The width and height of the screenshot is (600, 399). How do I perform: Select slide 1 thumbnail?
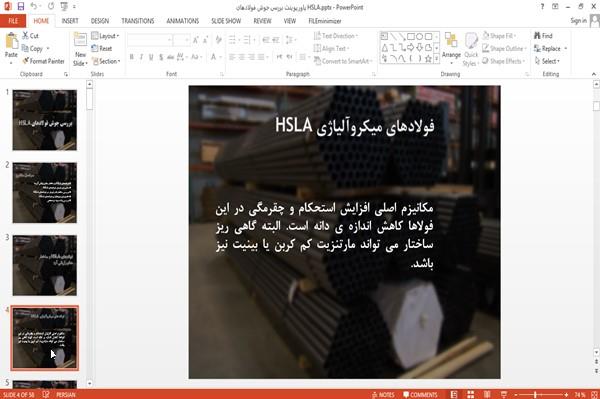coord(45,120)
